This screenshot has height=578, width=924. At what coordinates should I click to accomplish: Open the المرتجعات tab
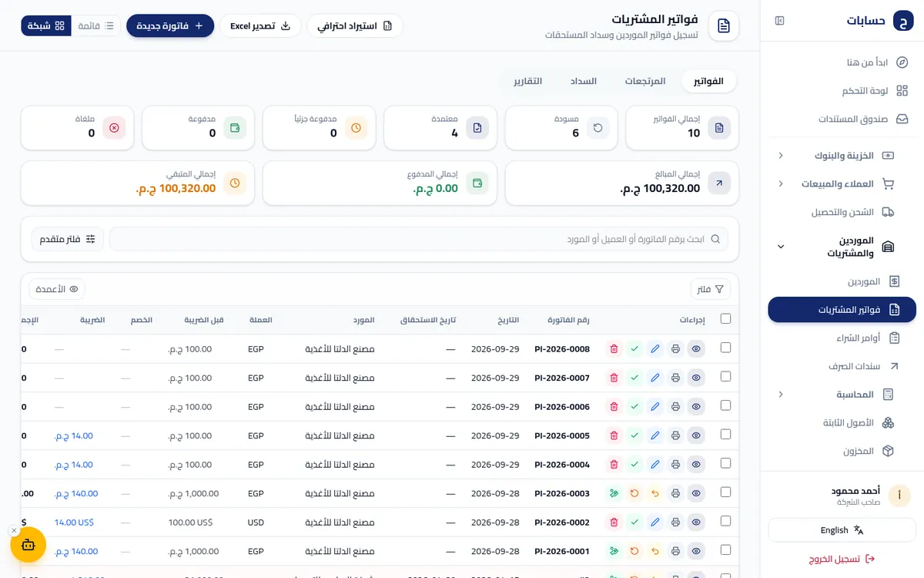[x=645, y=81]
